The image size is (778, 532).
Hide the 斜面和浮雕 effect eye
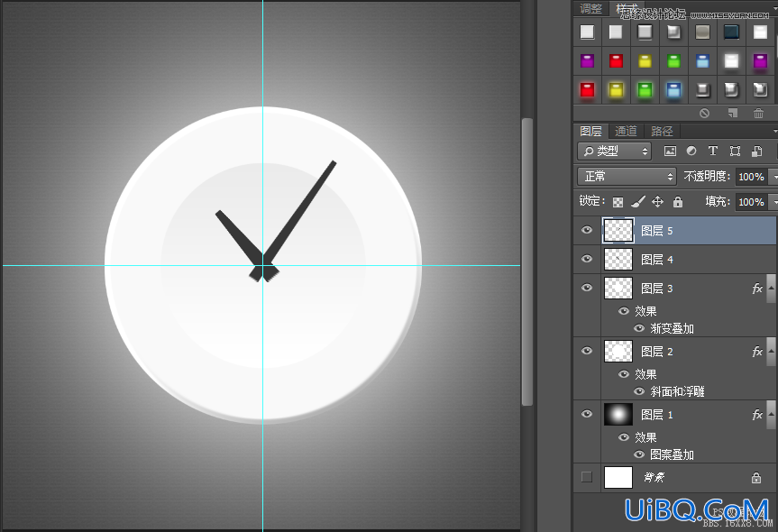639,391
